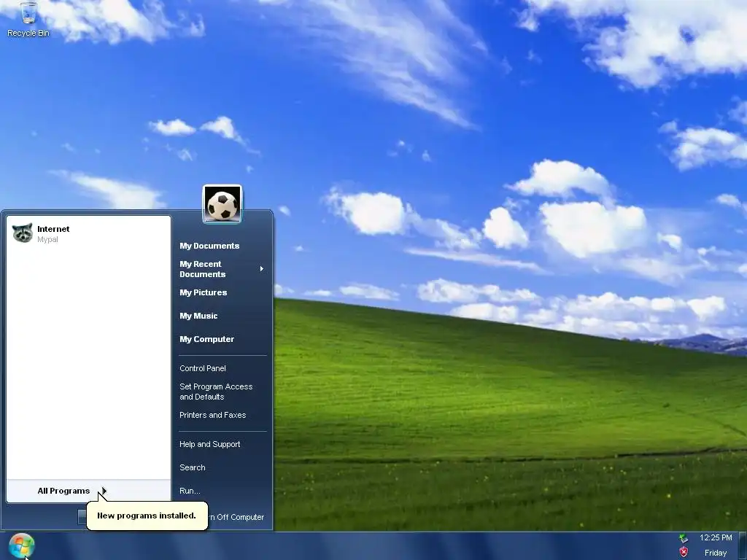The image size is (747, 560).
Task: Click the 12:25 PM taskbar clock
Action: [716, 537]
